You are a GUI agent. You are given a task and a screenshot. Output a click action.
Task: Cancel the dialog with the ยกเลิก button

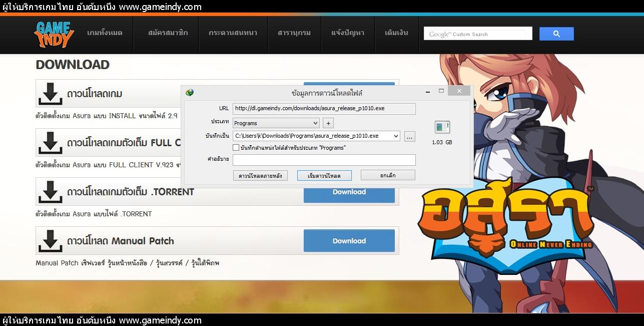pyautogui.click(x=388, y=175)
